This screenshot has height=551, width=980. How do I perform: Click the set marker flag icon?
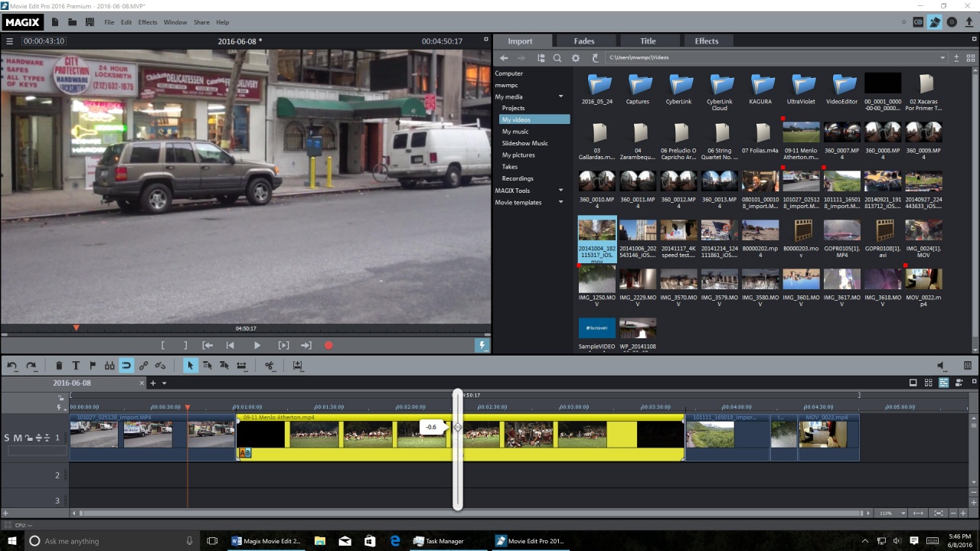click(93, 366)
